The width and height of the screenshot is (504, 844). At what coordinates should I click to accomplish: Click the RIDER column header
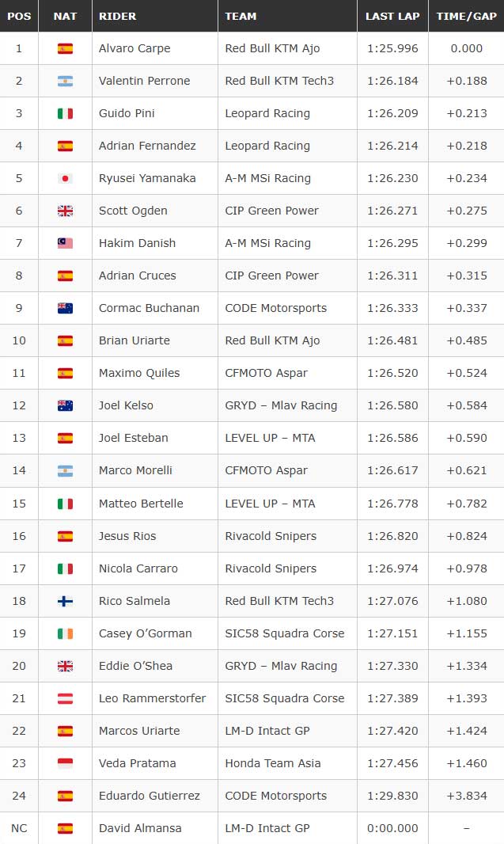coord(117,16)
